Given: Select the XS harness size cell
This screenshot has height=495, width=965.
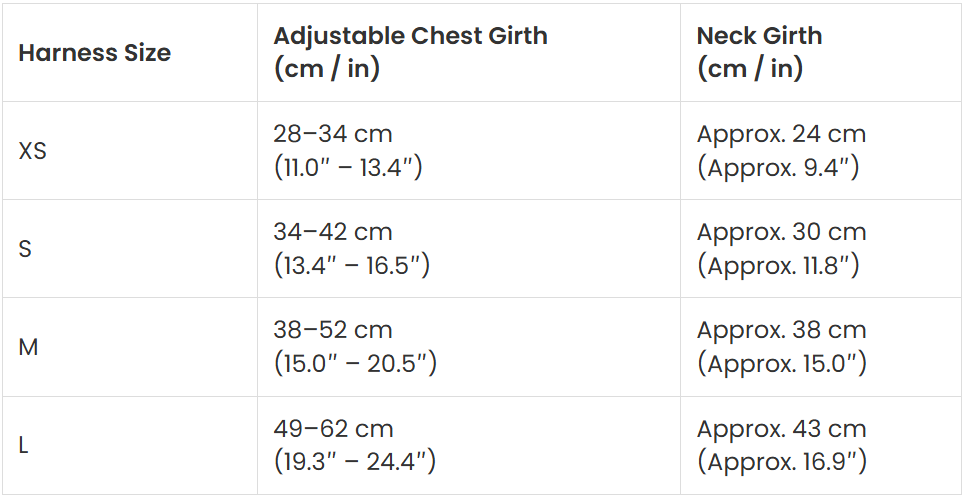Looking at the screenshot, I should tap(33, 151).
